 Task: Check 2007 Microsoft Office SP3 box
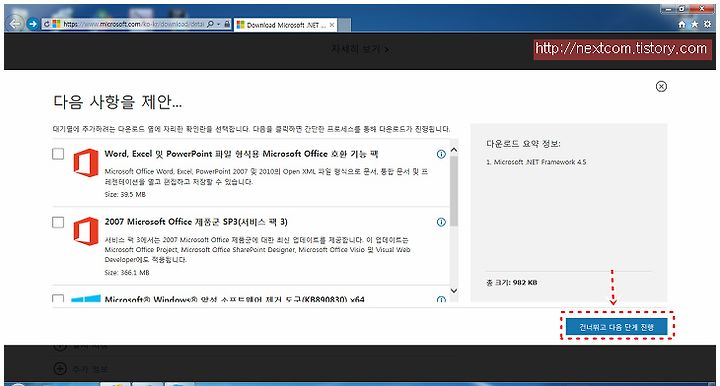[x=58, y=222]
